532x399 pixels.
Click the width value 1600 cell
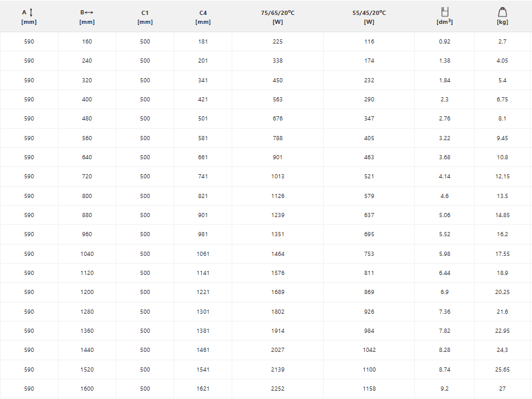(x=87, y=389)
